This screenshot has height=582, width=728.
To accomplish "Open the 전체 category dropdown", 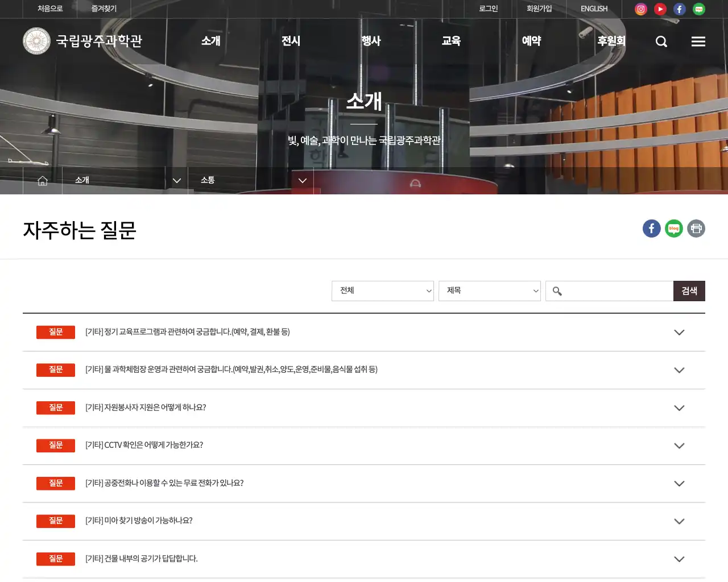I will 382,290.
